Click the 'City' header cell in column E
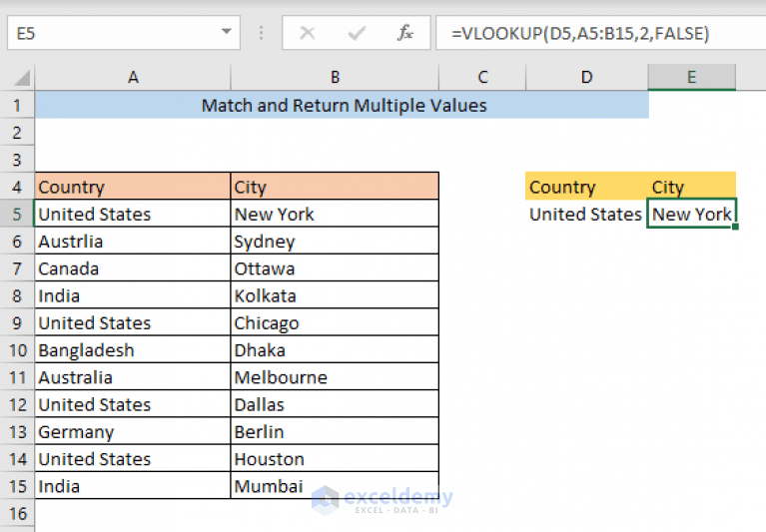This screenshot has height=532, width=766. (692, 187)
